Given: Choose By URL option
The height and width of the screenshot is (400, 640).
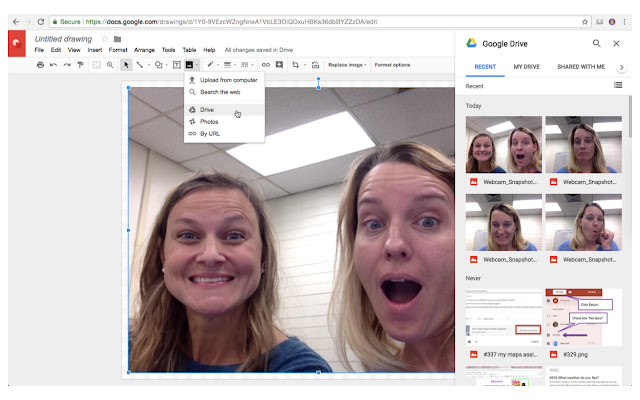Looking at the screenshot, I should point(224,133).
